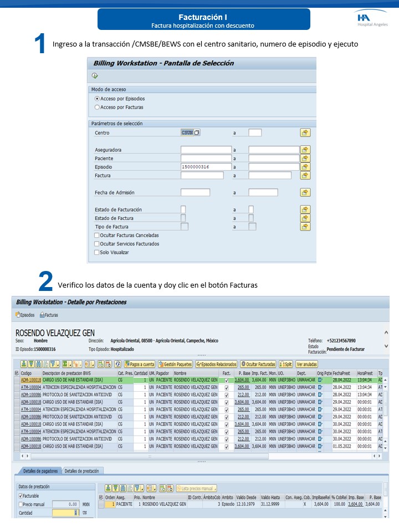Collapse patient header with up chevron
This screenshot has height=532, width=399.
(386, 331)
